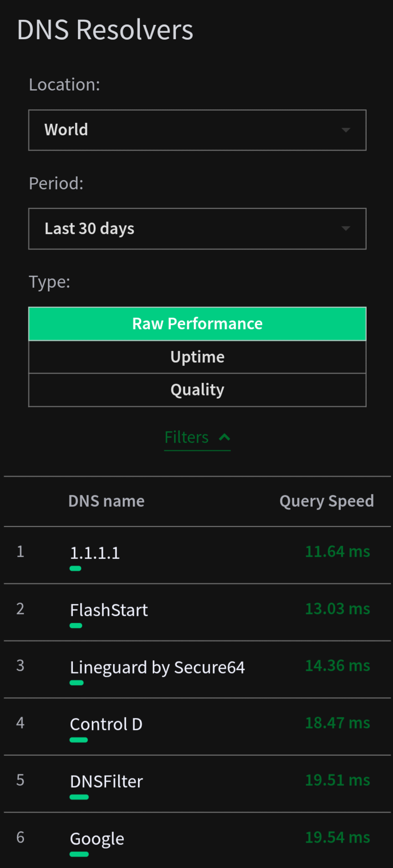Click the Location dropdown arrow icon
Image resolution: width=393 pixels, height=868 pixels.
[x=345, y=130]
